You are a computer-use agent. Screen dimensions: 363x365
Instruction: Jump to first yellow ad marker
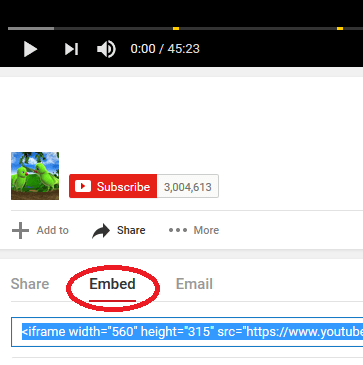coord(176,28)
